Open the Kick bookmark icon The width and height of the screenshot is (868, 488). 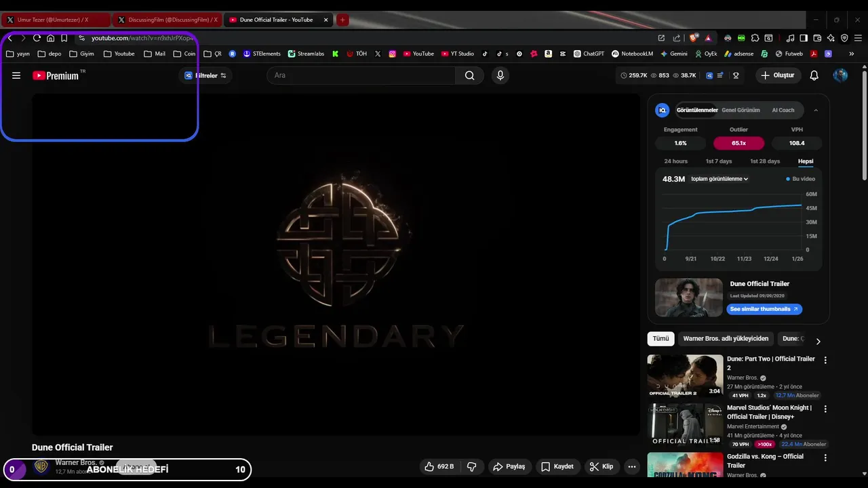335,54
